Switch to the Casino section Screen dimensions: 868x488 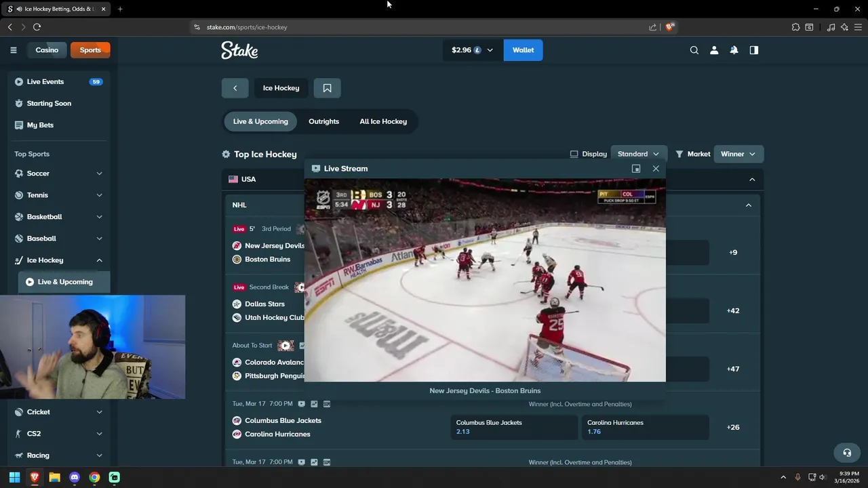47,50
